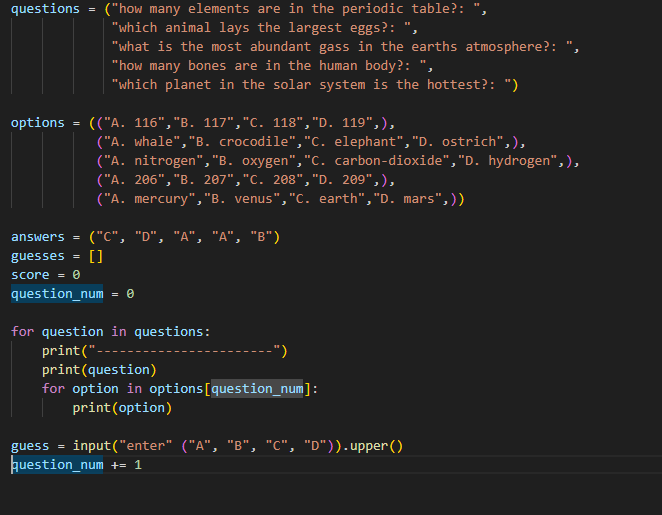The height and width of the screenshot is (515, 662).
Task: Click question_num inside the options square brackets
Action: click(257, 389)
